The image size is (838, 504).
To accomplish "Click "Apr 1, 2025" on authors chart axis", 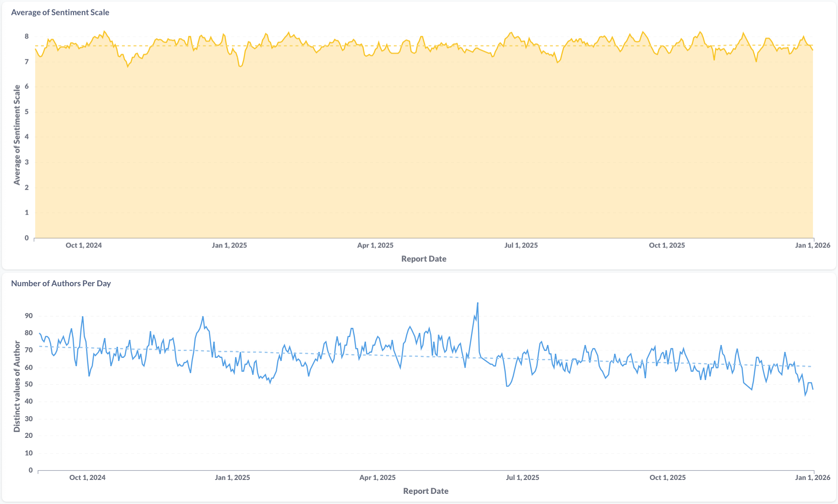I will [378, 478].
